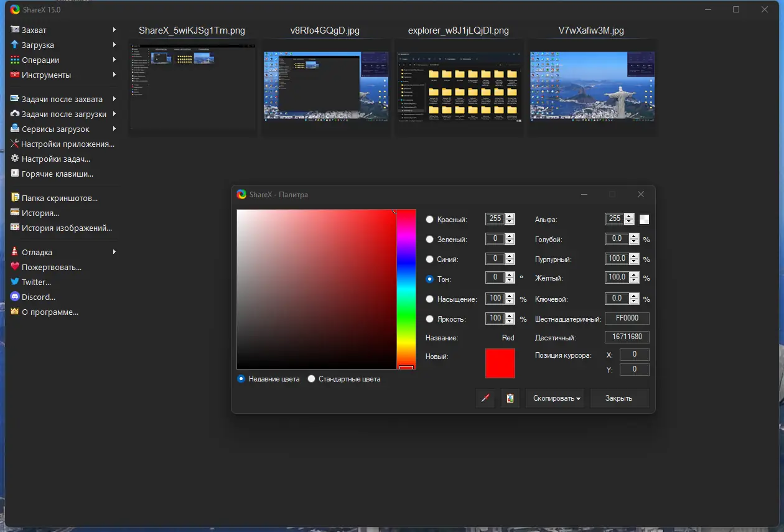Expand the Операции submenu arrow
This screenshot has width=784, height=532.
coord(114,60)
